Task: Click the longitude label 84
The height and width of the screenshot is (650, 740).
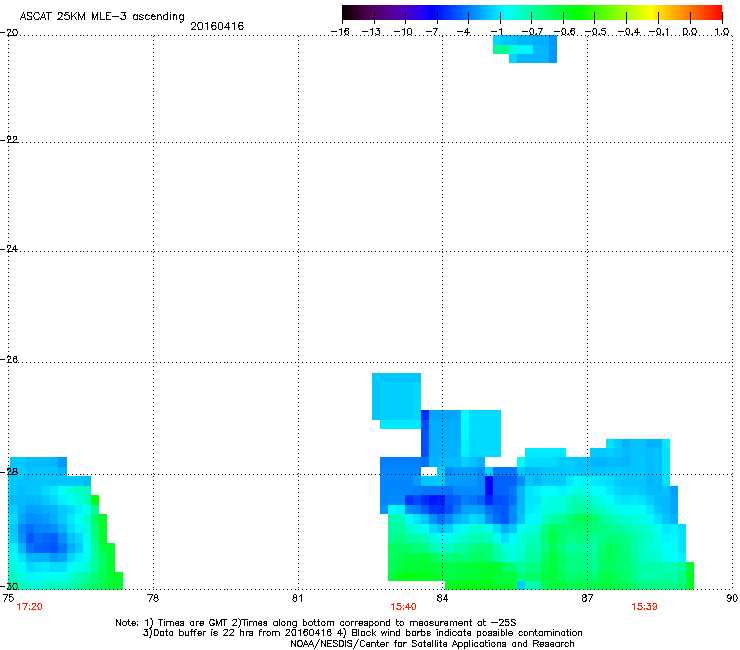Action: [x=442, y=598]
